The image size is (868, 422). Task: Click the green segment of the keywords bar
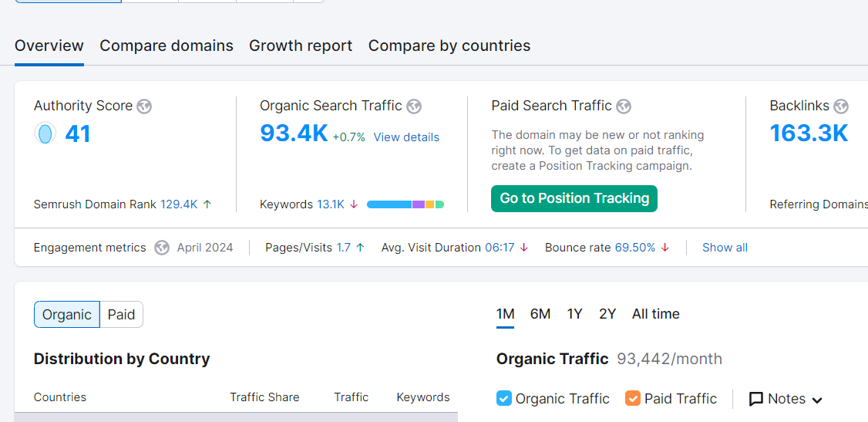pos(439,204)
